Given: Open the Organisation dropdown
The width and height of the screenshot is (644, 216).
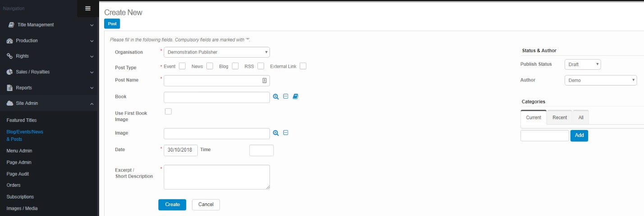Looking at the screenshot, I should click(216, 52).
